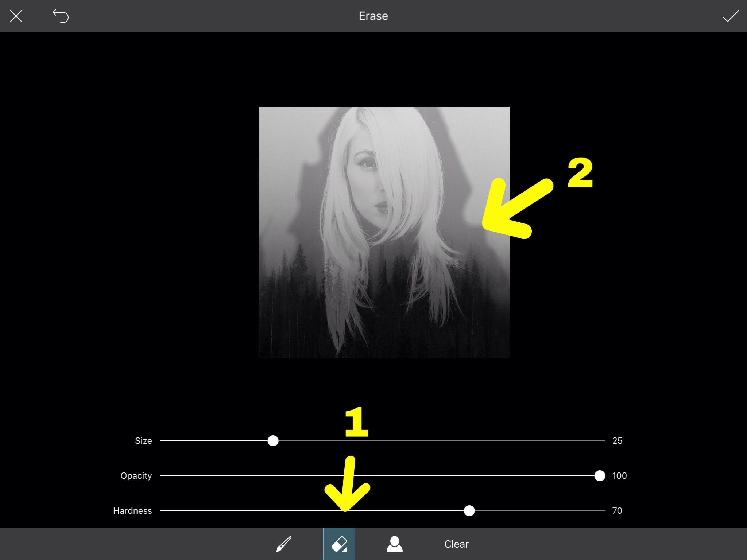Image resolution: width=747 pixels, height=560 pixels.
Task: Undo the last stroke with the arrow icon
Action: pyautogui.click(x=61, y=16)
